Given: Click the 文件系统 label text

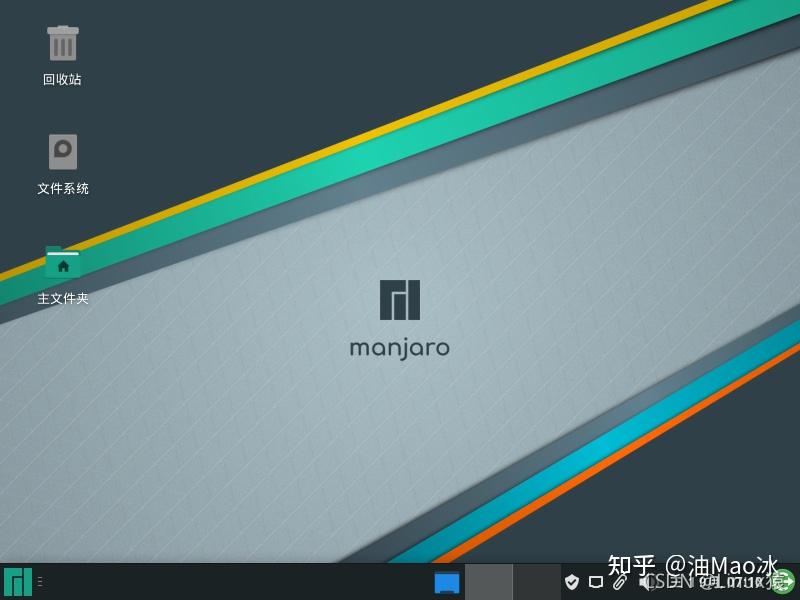Looking at the screenshot, I should tap(62, 189).
